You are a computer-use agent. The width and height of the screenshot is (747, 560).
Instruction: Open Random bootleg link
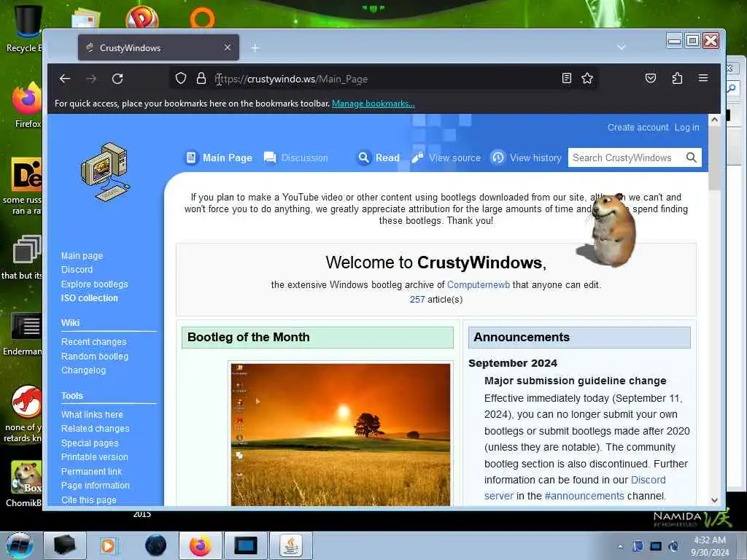point(94,356)
